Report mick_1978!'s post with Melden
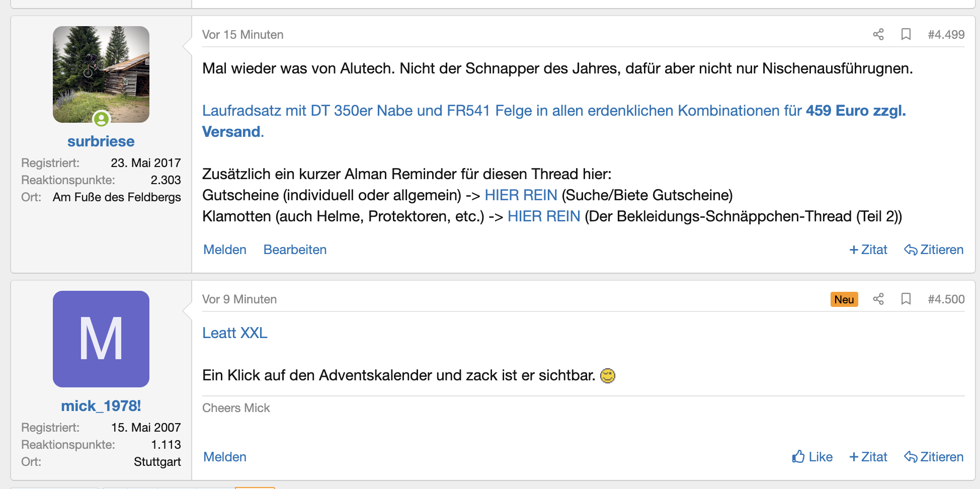The width and height of the screenshot is (980, 489). click(x=225, y=457)
